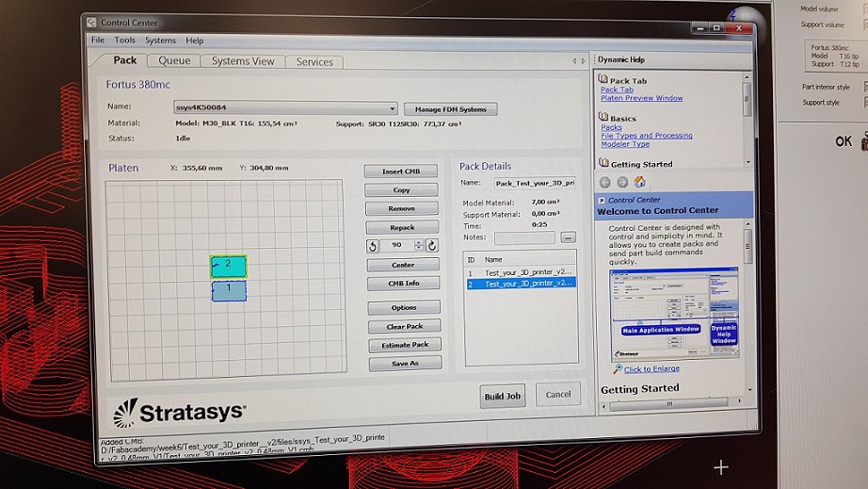Select row 1 Test_your_3D_printer in pack list

(x=521, y=272)
